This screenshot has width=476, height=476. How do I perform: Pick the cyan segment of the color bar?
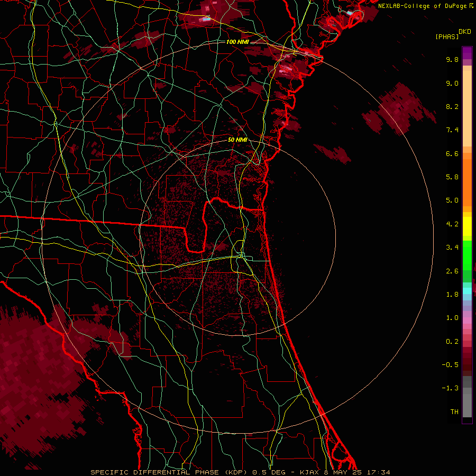(x=467, y=291)
